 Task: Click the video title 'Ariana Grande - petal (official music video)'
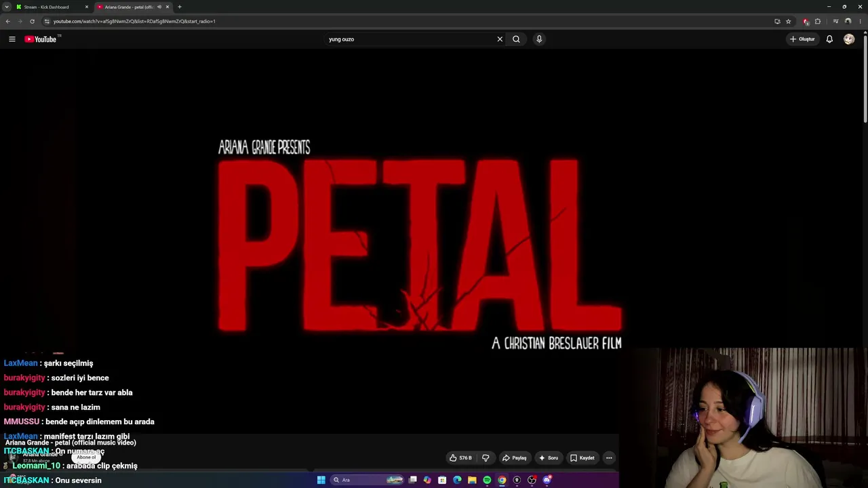pos(71,443)
